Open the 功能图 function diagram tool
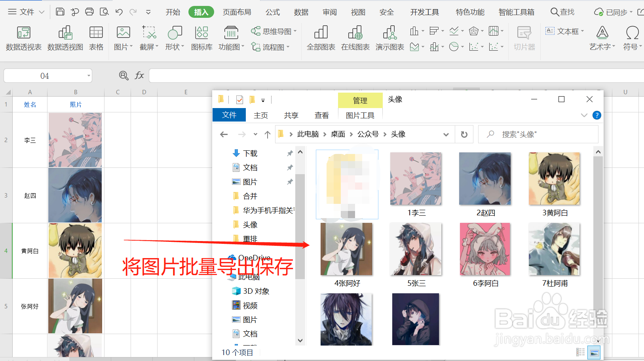 tap(231, 38)
